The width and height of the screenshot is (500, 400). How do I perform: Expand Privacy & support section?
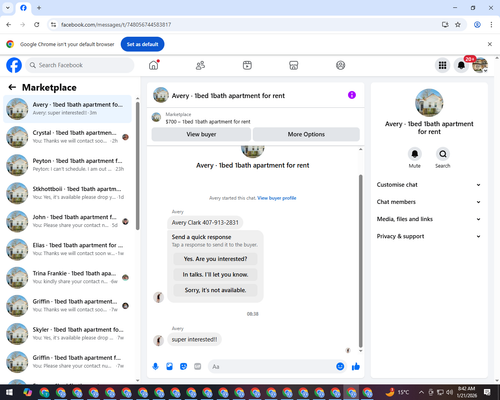coord(429,236)
